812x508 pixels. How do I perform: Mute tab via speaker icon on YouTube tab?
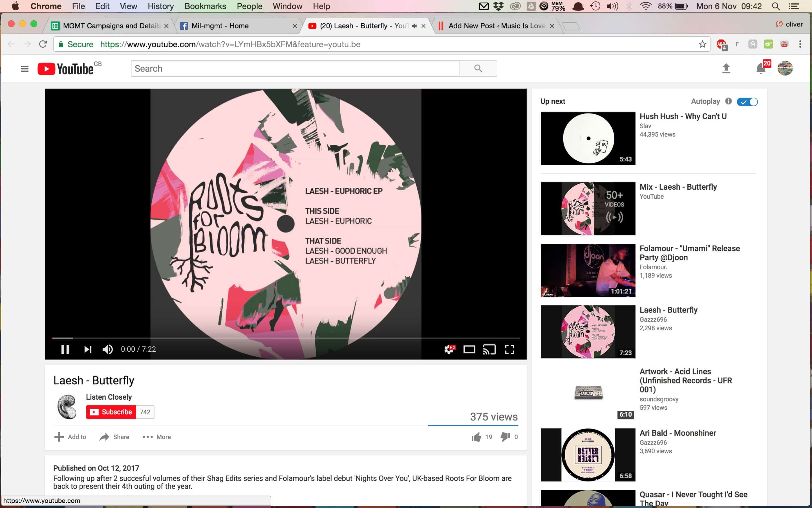(414, 26)
